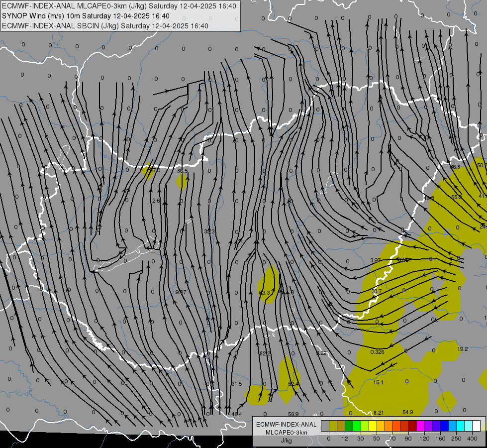This screenshot has height=448, width=487.
Task: Click the 15.1 value on the map
Action: tap(378, 382)
